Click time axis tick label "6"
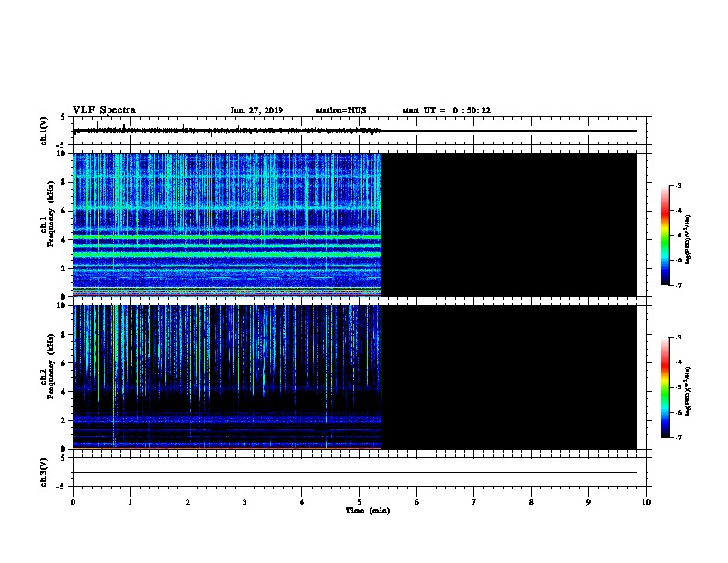728x563 pixels. [x=416, y=502]
